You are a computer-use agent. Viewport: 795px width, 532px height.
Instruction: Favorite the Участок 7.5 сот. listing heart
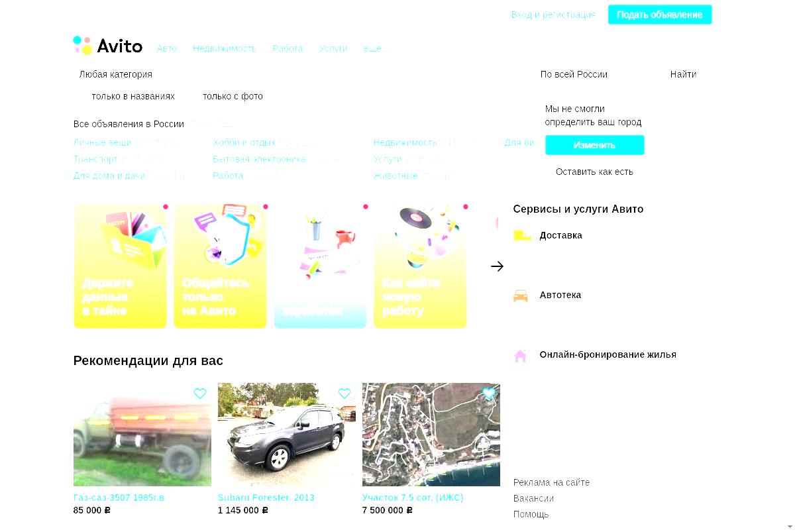tap(489, 394)
